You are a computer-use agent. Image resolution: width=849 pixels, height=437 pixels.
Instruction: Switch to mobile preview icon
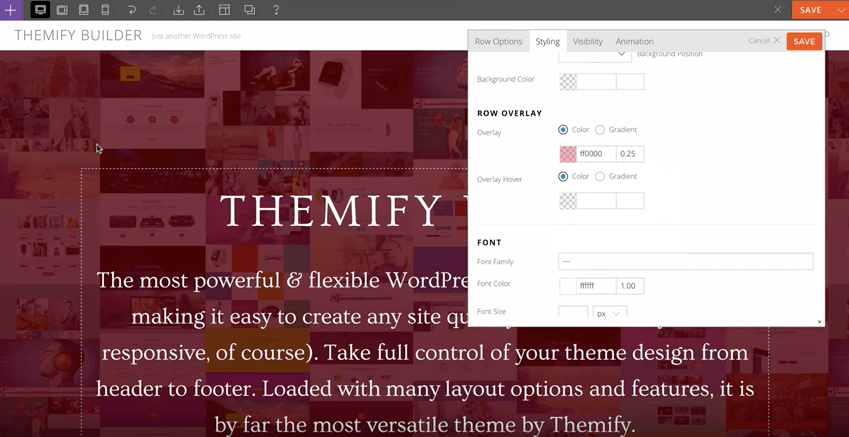105,10
